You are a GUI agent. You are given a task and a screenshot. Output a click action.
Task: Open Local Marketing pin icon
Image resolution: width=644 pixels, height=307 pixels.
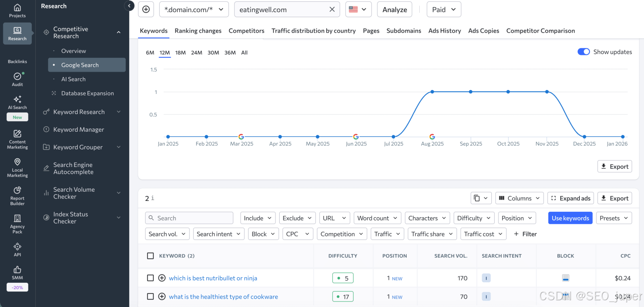click(x=17, y=168)
